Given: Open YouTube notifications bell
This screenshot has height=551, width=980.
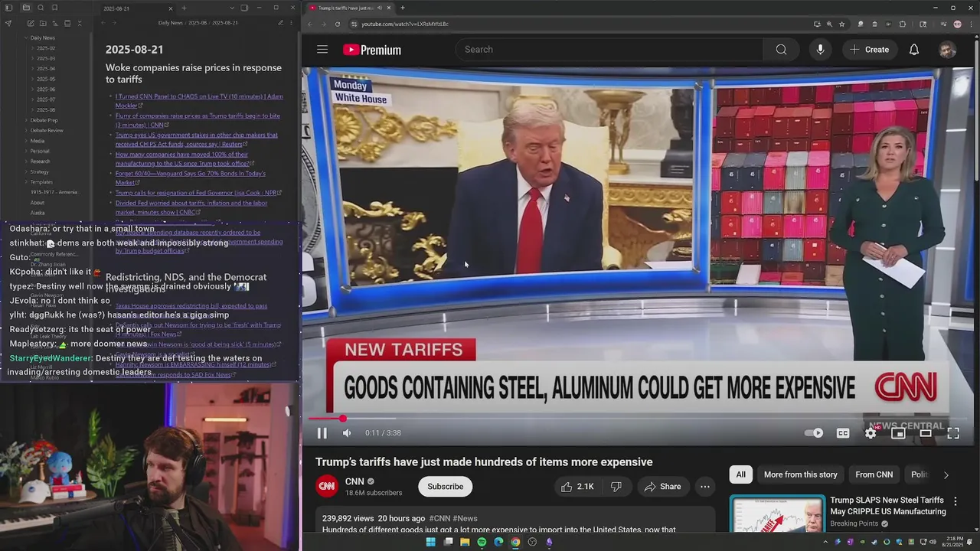Looking at the screenshot, I should click(x=914, y=50).
